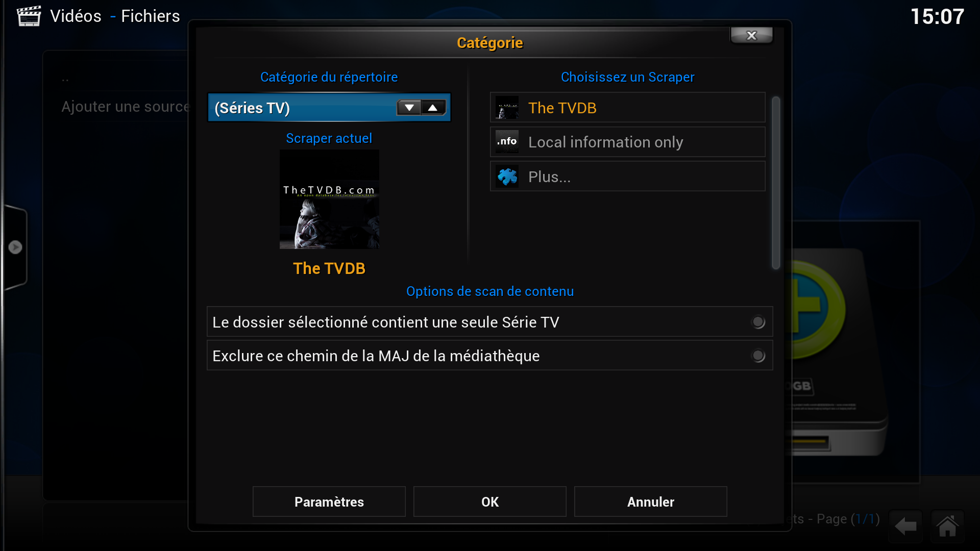Image resolution: width=980 pixels, height=551 pixels.
Task: Click the Vidéos clapperboard icon
Action: tap(29, 16)
